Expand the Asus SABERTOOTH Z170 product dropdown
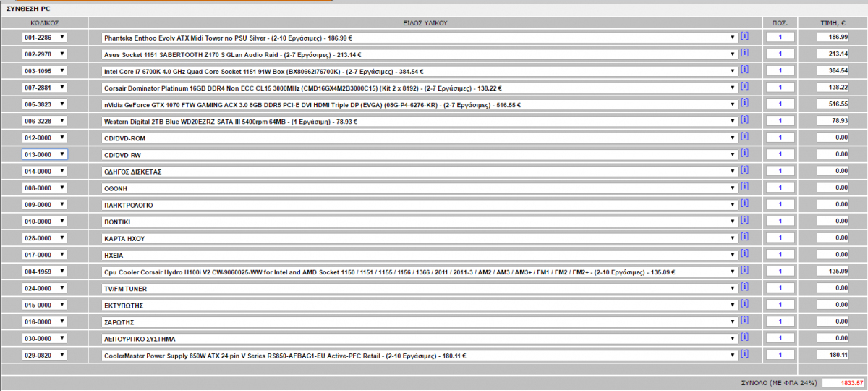The height and width of the screenshot is (391, 868). point(420,54)
